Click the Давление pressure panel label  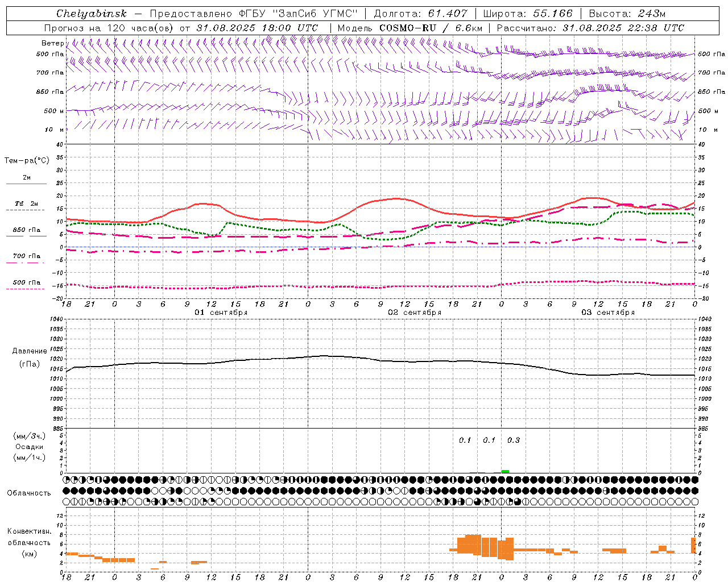pyautogui.click(x=29, y=351)
